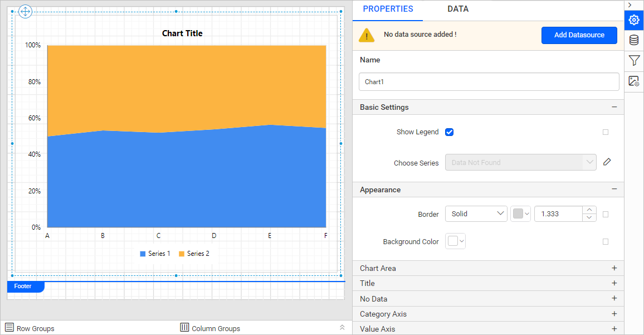This screenshot has height=335, width=644.
Task: Open the properties gear icon in sidebar
Action: [x=633, y=20]
